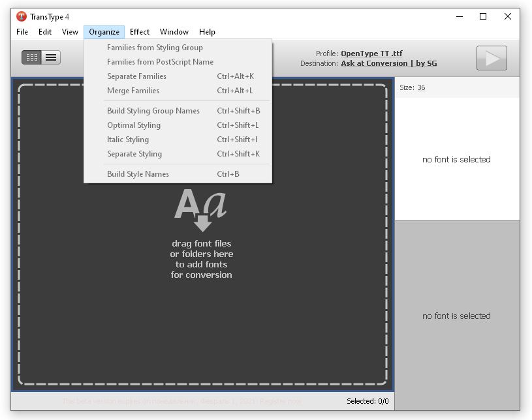Viewport: 532px width, 420px height.
Task: Open the OpenType TT .ttf profile link
Action: point(371,53)
